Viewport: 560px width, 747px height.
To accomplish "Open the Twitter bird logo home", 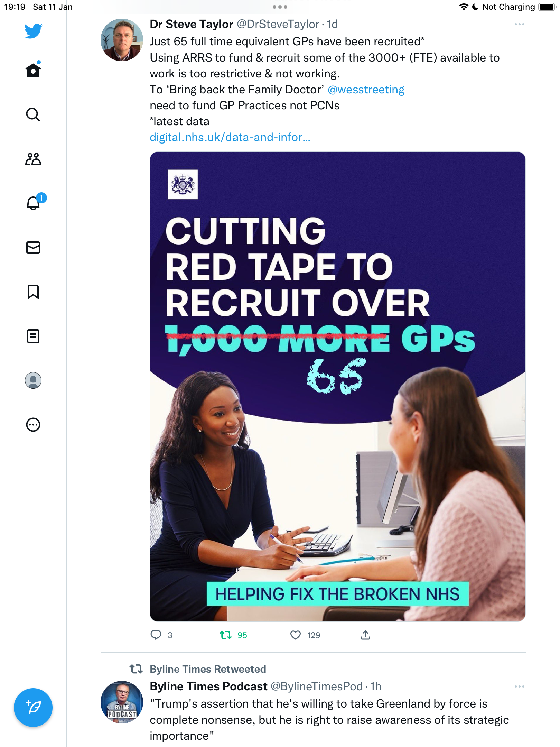I will 33,31.
